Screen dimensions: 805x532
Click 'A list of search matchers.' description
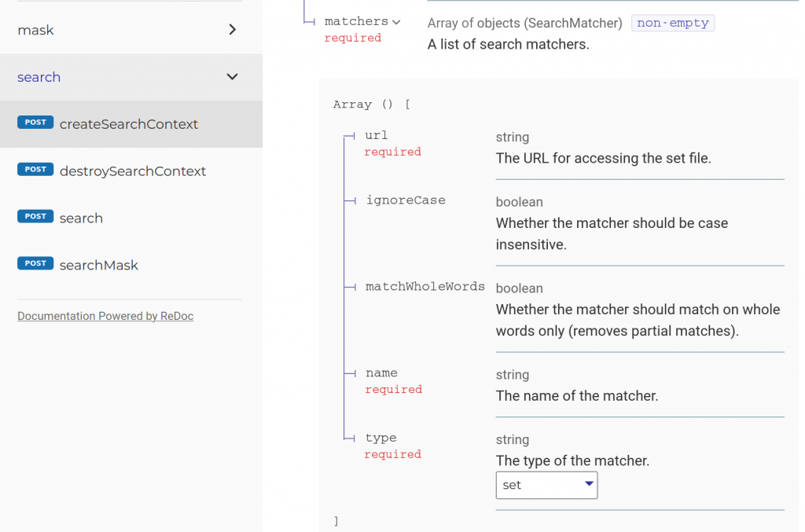coord(509,45)
